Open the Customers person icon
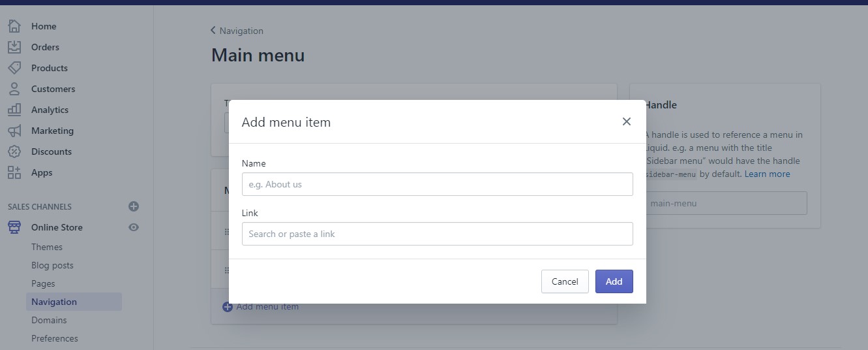868x350 pixels. click(x=14, y=89)
